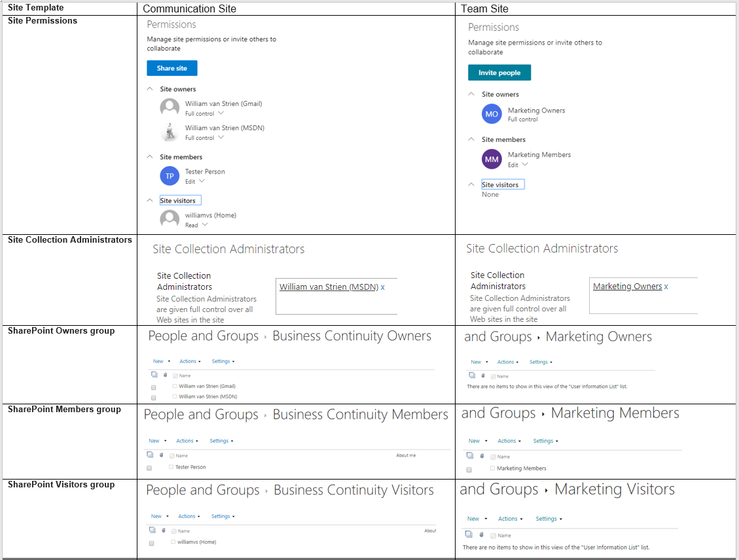Check the Tester Person checkbox
Viewport: 739px width, 560px height.
tap(148, 467)
